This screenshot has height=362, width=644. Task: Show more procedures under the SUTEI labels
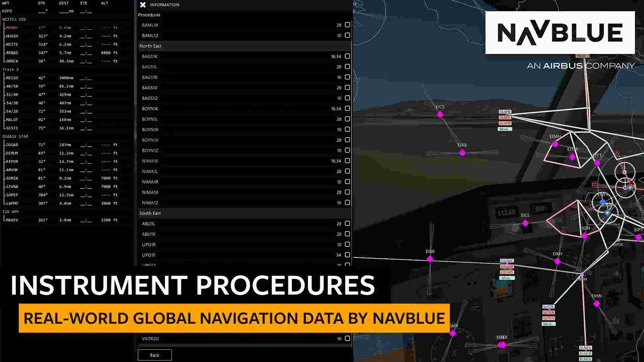pos(549,324)
